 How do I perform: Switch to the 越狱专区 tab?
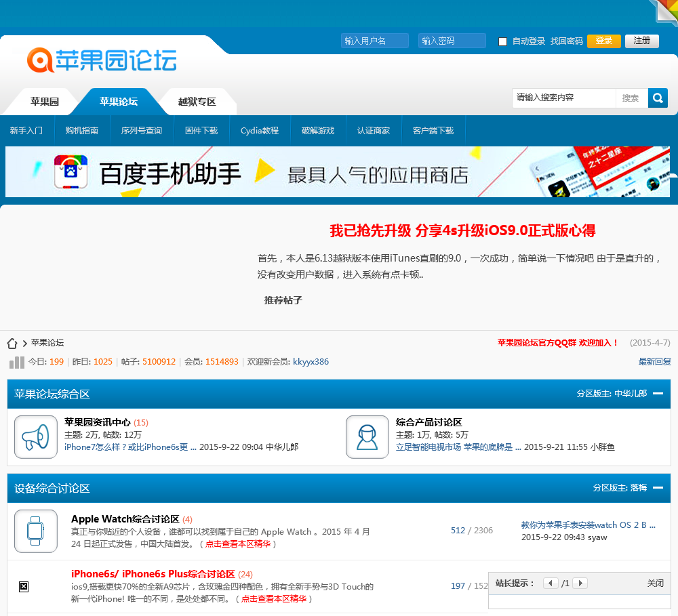coord(197,102)
